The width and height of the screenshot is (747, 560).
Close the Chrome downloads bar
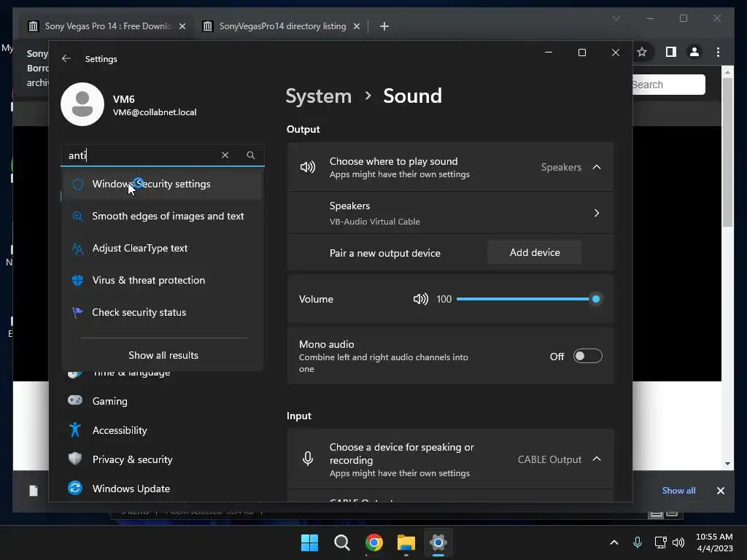pyautogui.click(x=721, y=491)
